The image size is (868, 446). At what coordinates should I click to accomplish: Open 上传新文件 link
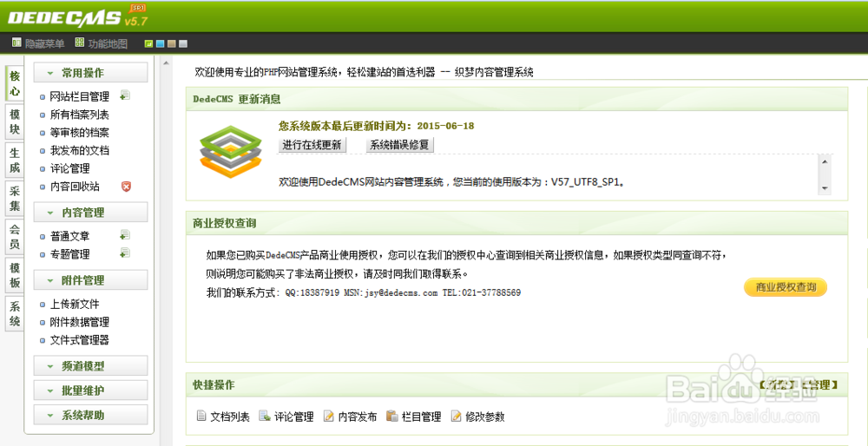[x=75, y=304]
